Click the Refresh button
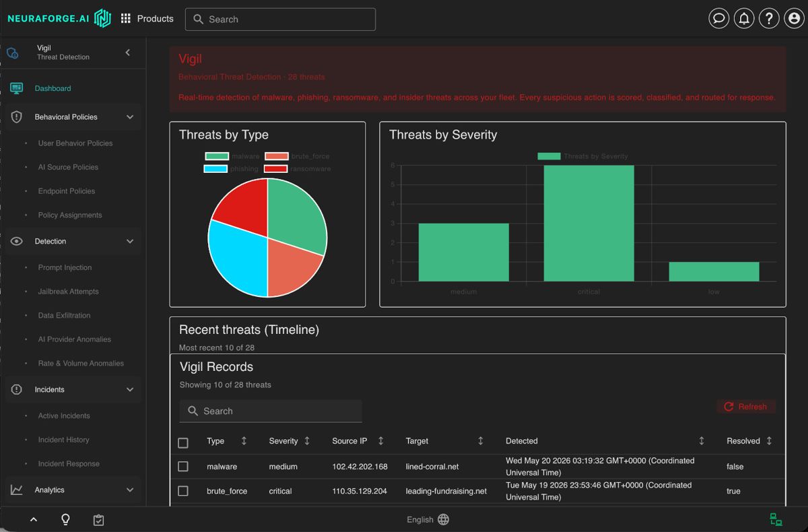This screenshot has height=532, width=808. [746, 407]
